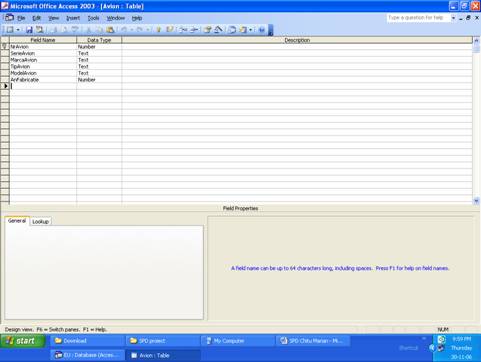This screenshot has height=362, width=481.
Task: Open the field Properties icon
Action: [x=208, y=30]
